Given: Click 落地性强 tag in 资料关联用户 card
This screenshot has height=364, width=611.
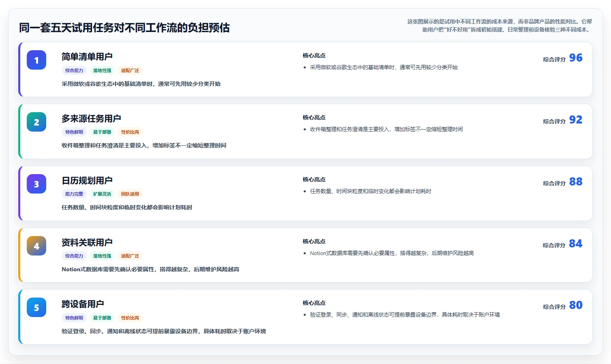Looking at the screenshot, I should [x=102, y=256].
